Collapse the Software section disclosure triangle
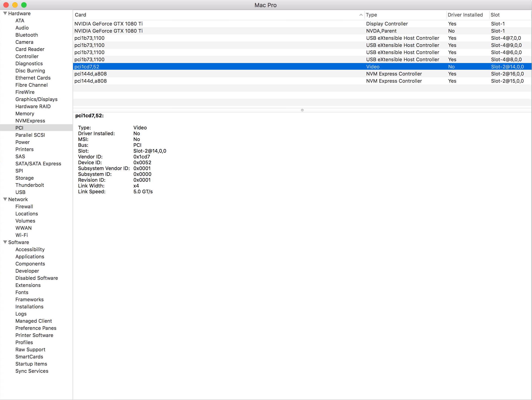 (x=5, y=242)
